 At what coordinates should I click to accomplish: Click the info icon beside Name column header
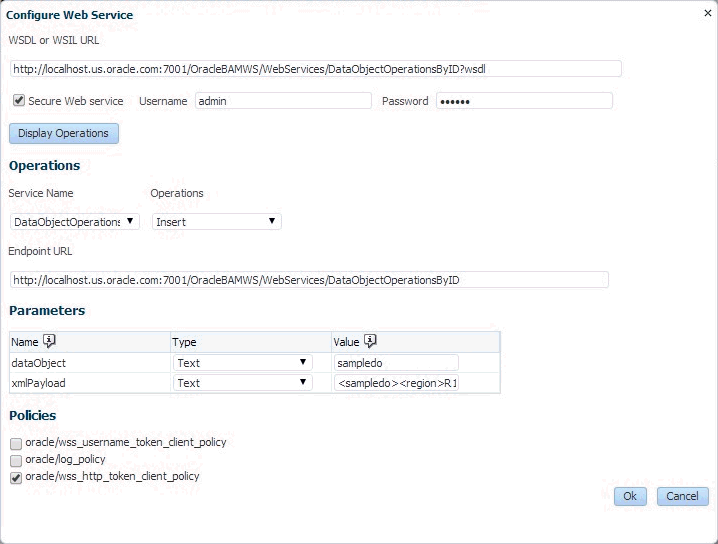49,341
